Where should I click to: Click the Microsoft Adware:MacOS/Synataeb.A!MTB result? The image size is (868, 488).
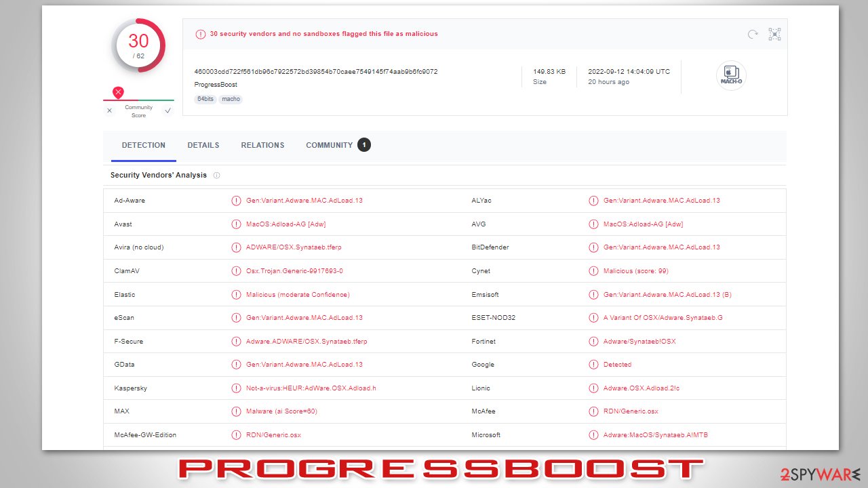coord(656,435)
